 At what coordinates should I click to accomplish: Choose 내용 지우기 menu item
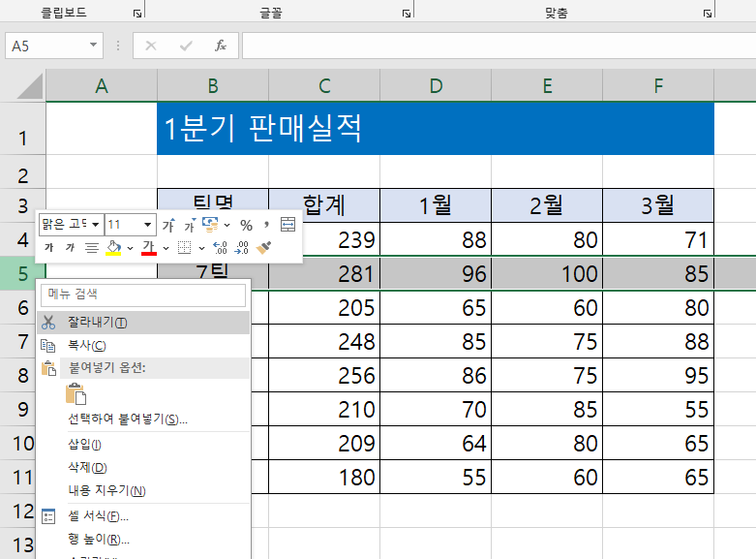click(x=143, y=490)
